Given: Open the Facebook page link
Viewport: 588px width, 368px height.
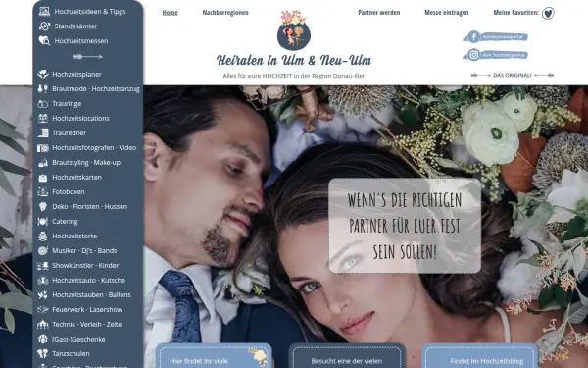Looking at the screenshot, I should tap(495, 37).
